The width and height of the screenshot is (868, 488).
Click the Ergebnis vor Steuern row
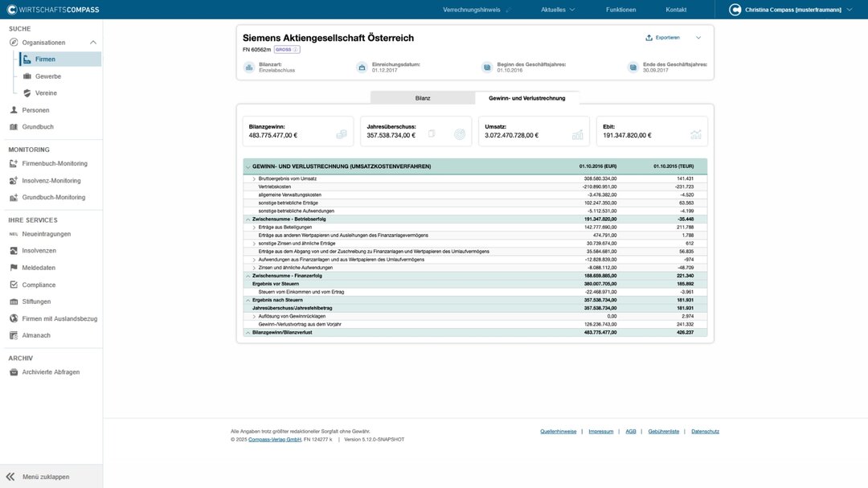pos(475,284)
